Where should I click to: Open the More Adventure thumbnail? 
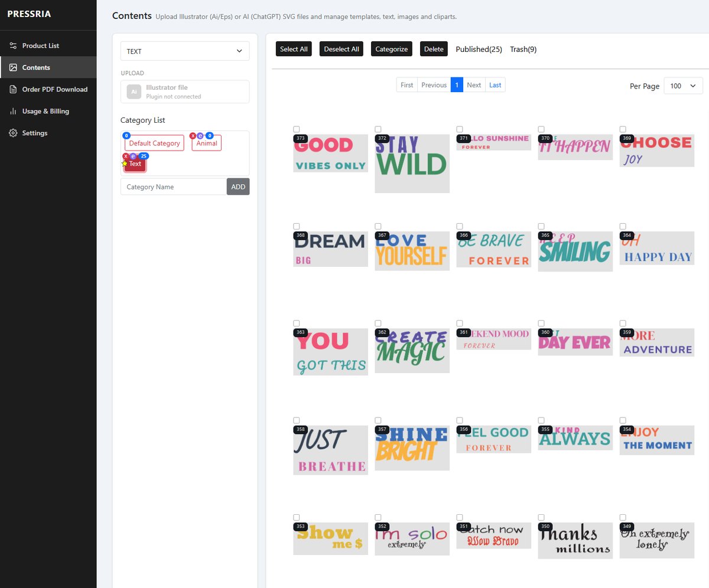[x=657, y=342]
